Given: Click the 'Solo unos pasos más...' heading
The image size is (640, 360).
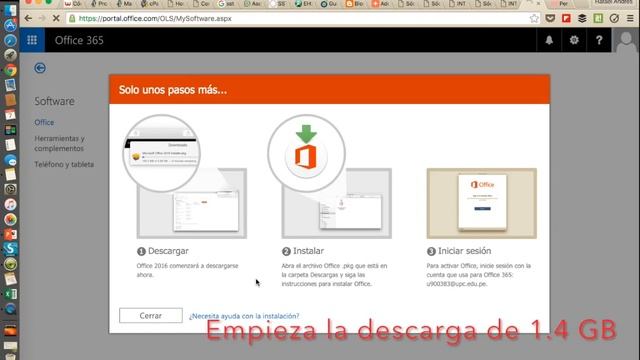Looking at the screenshot, I should (173, 90).
